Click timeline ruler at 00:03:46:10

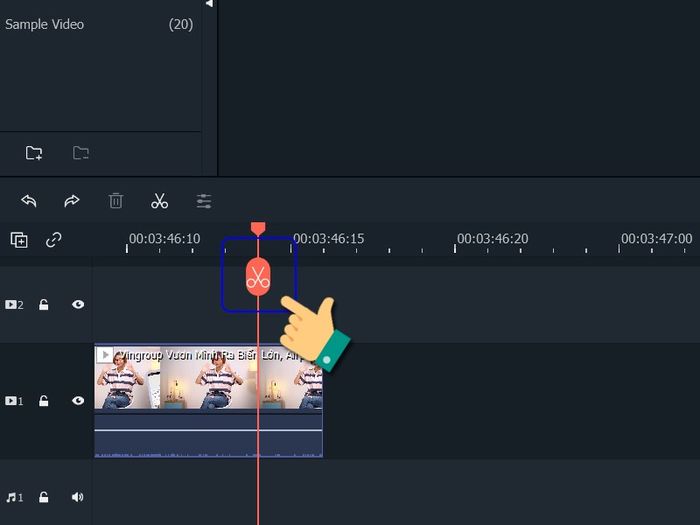pyautogui.click(x=164, y=239)
